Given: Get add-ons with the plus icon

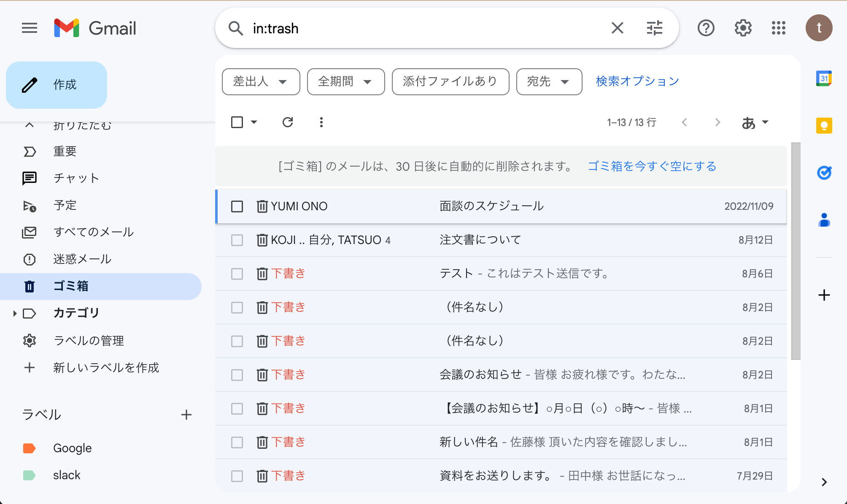Looking at the screenshot, I should (x=824, y=295).
